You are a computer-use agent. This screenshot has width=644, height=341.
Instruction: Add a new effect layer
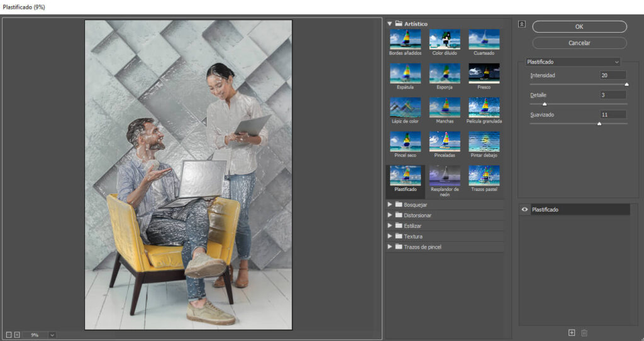tap(571, 333)
